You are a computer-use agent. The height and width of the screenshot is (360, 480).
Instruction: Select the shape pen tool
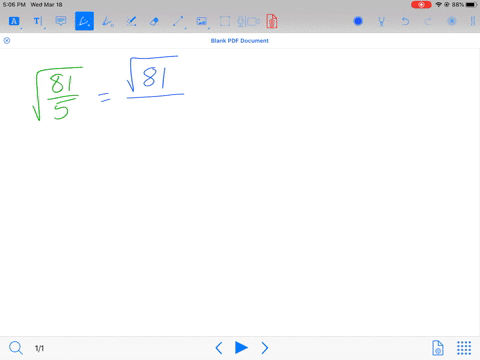coord(108,21)
